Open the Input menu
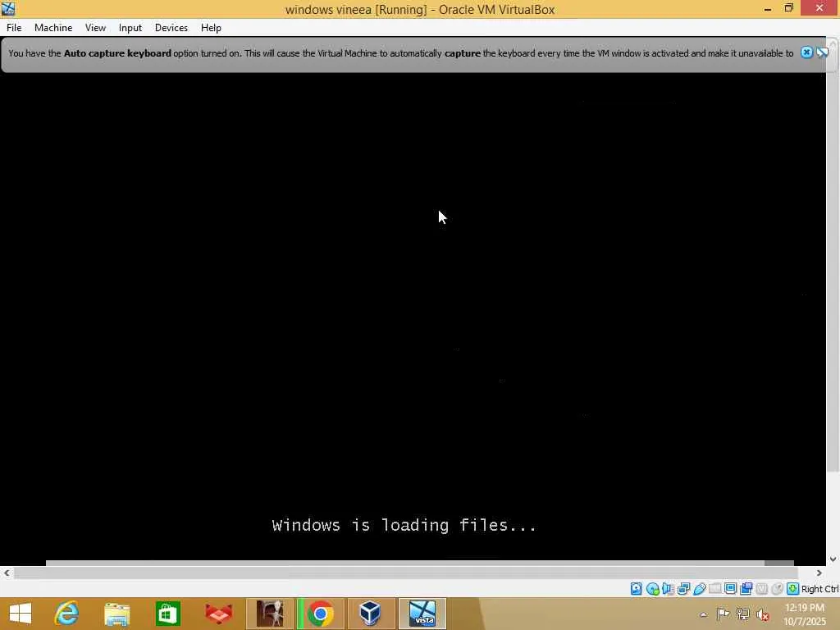Image resolution: width=840 pixels, height=630 pixels. (x=130, y=28)
